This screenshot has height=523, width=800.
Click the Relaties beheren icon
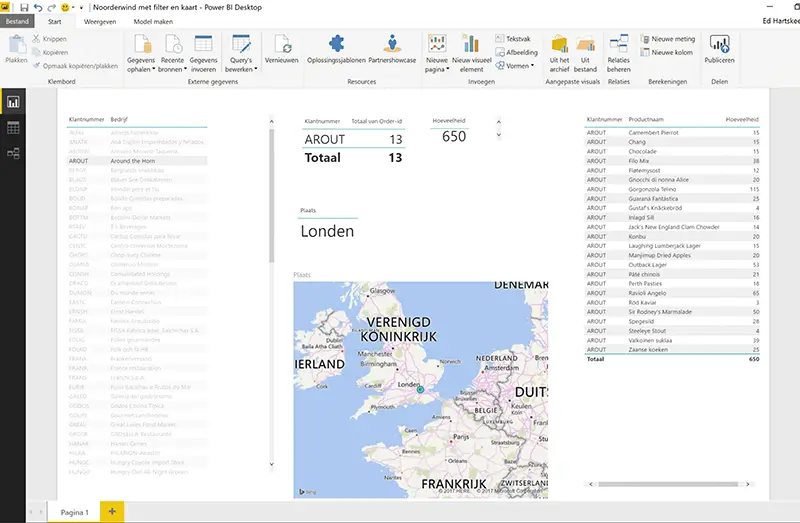619,43
